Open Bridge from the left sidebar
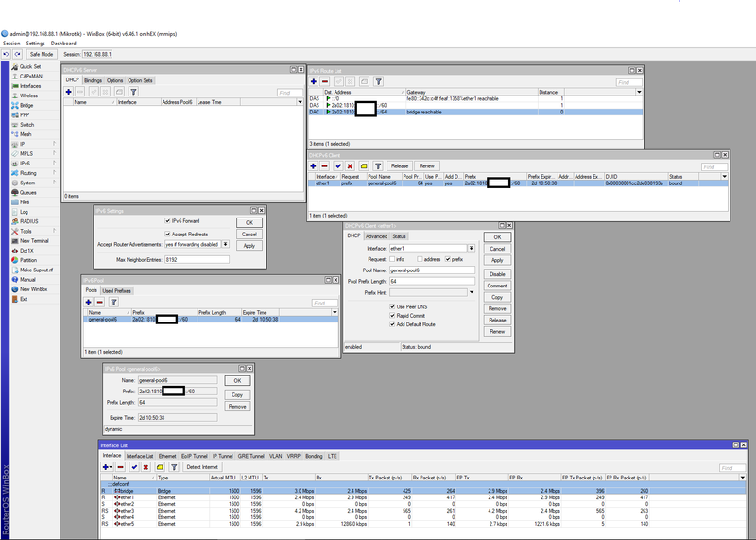This screenshot has height=540, width=756. 27,105
